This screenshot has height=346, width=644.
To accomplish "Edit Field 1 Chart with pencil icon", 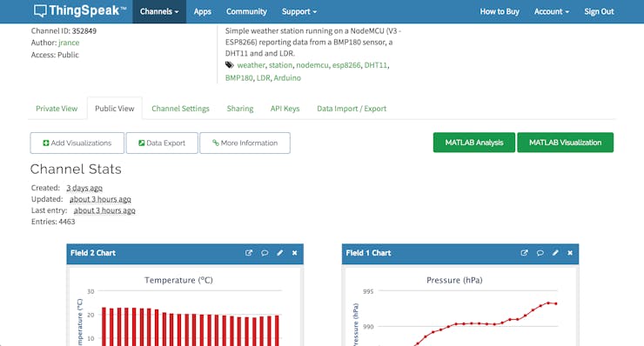I will coord(555,253).
